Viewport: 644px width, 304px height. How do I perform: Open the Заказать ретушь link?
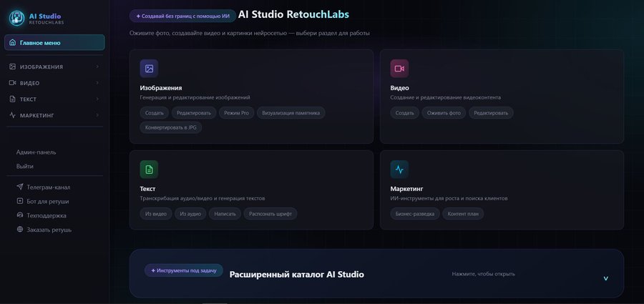(49, 230)
